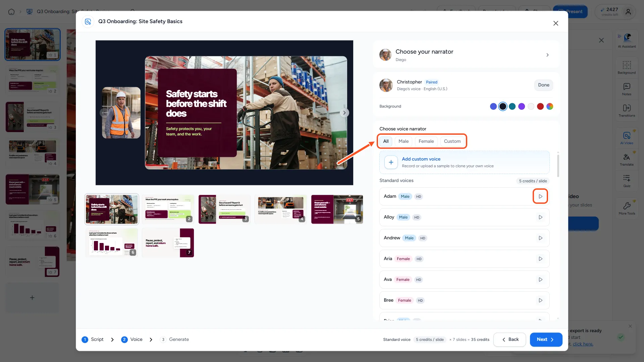Image resolution: width=644 pixels, height=362 pixels.
Task: Play the Adam voice preview
Action: tap(540, 196)
